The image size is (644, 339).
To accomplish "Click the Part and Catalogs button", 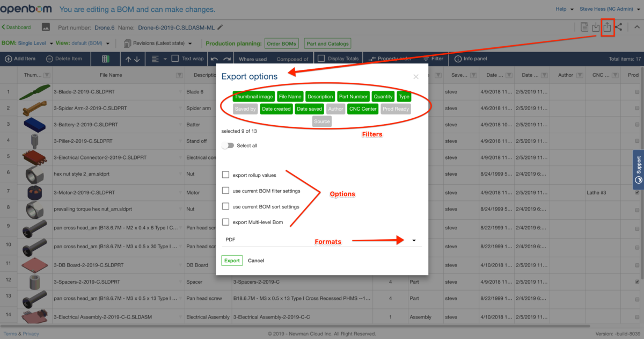I will point(327,44).
